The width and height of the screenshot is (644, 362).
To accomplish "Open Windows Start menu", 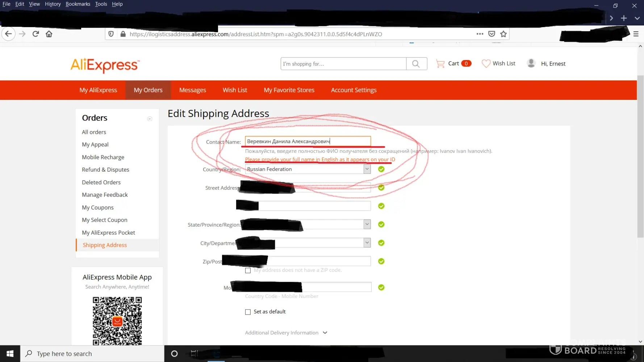I will 10,354.
